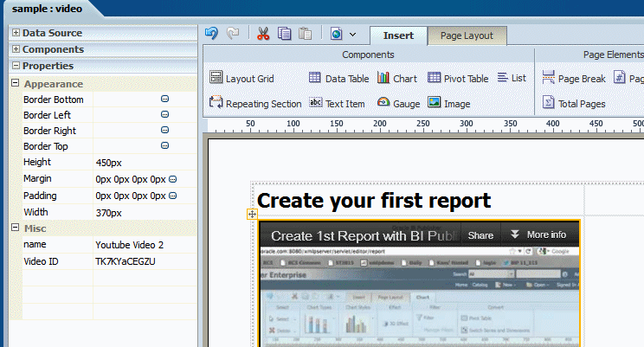This screenshot has height=347, width=644.
Task: Open Border Right editor ellipsis button
Action: [x=164, y=130]
